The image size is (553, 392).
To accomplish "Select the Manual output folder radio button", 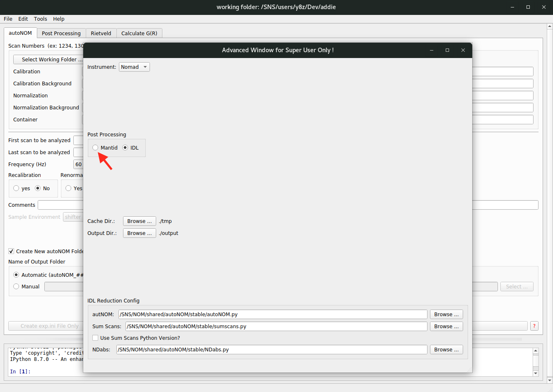I will (17, 287).
